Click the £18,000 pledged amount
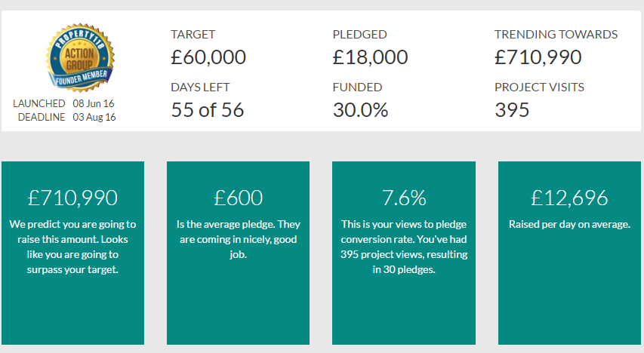The width and height of the screenshot is (644, 353). [x=370, y=57]
